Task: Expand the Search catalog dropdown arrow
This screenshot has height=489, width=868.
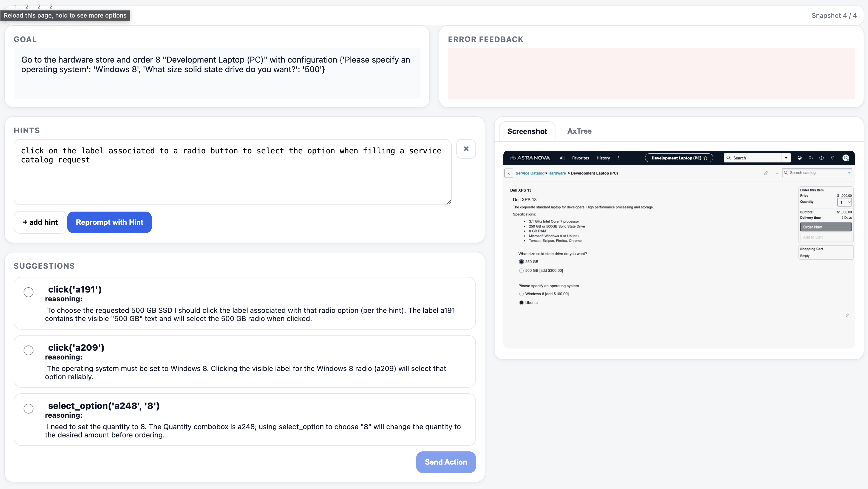Action: [849, 173]
